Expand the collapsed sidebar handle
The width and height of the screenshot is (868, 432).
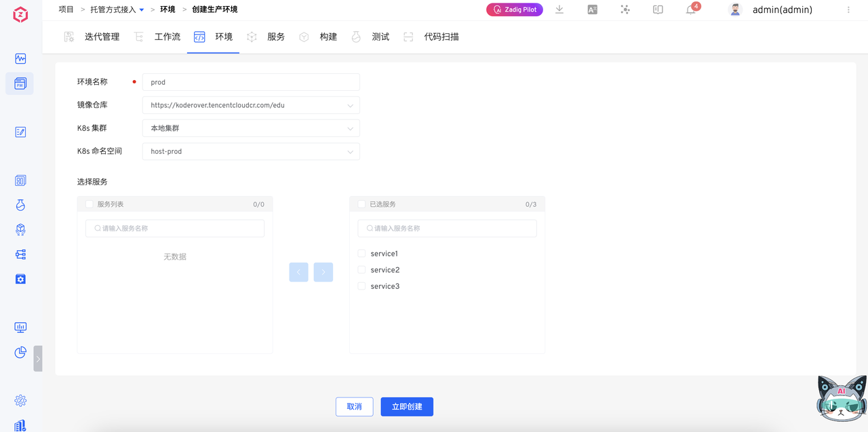coord(38,359)
